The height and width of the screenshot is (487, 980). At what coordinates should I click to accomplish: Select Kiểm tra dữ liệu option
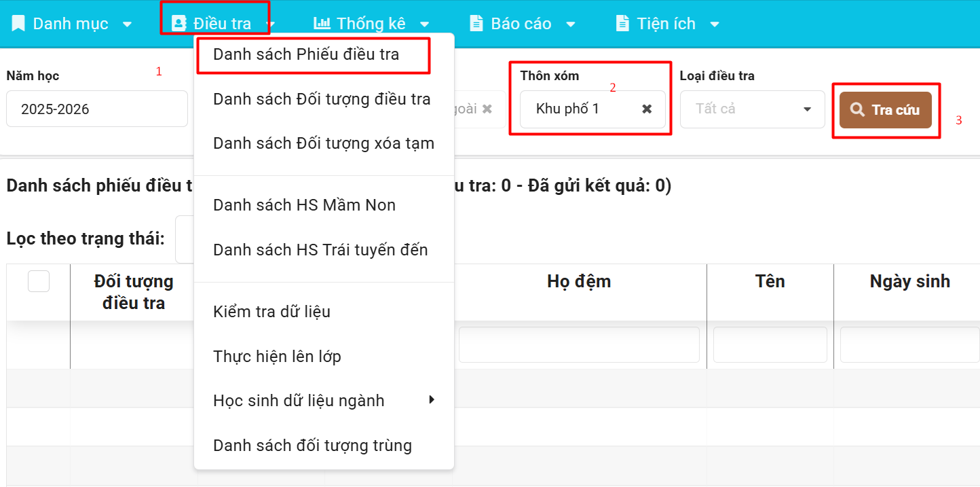pyautogui.click(x=271, y=312)
